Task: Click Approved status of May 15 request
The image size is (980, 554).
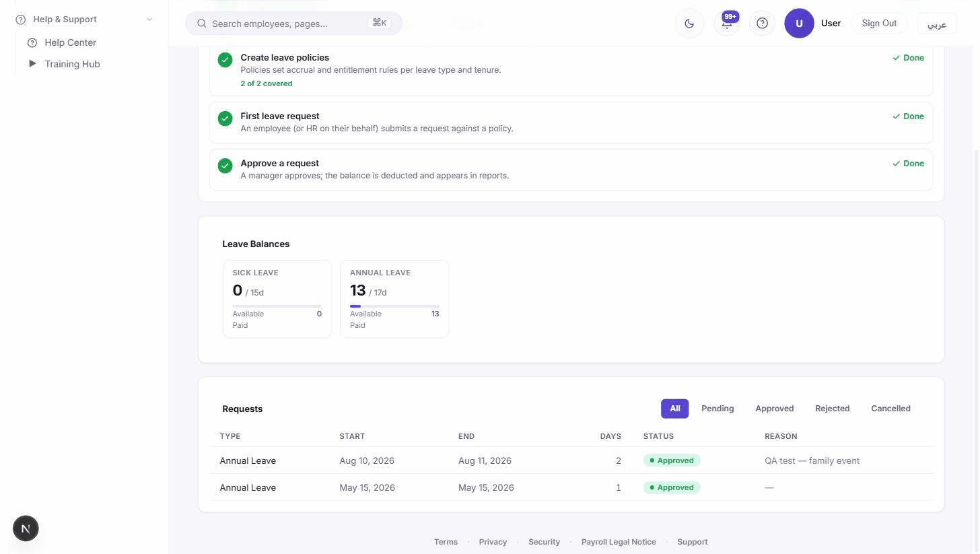Action: coord(672,487)
